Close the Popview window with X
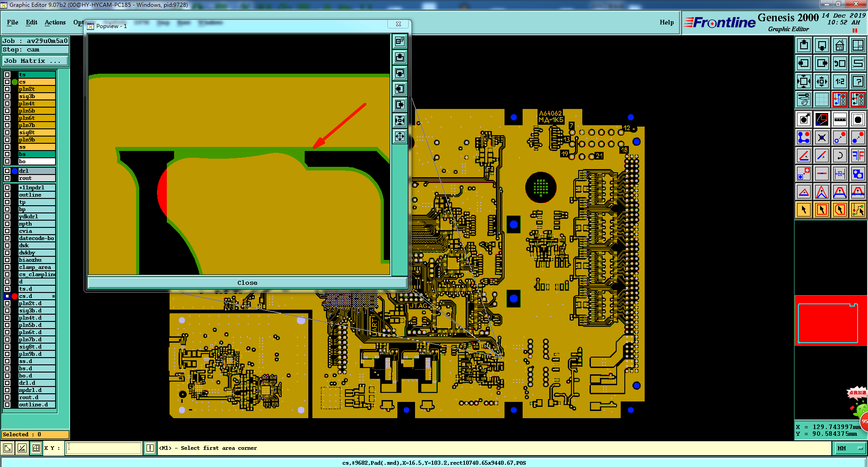868x467 pixels. coord(398,24)
